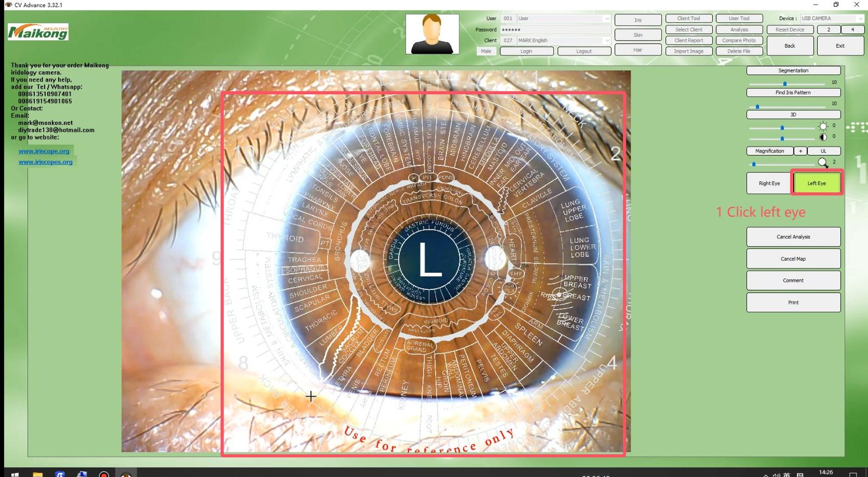This screenshot has height=477, width=868.
Task: Click the client avatar photo
Action: click(432, 34)
